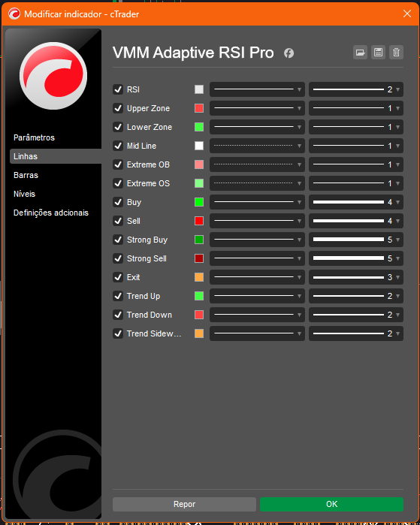Change the Buy bright green swatch
420x525 pixels.
click(x=199, y=202)
